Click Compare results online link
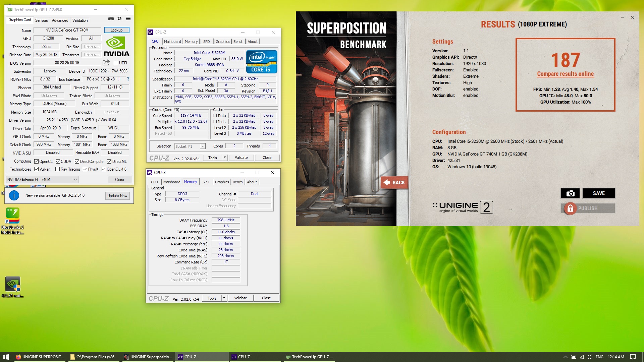Image resolution: width=644 pixels, height=362 pixels. click(x=565, y=74)
